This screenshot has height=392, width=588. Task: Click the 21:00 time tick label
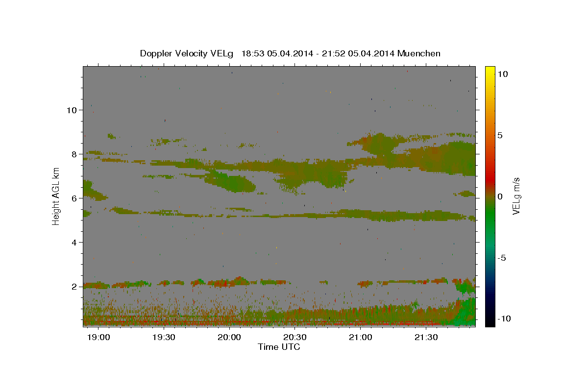click(360, 338)
